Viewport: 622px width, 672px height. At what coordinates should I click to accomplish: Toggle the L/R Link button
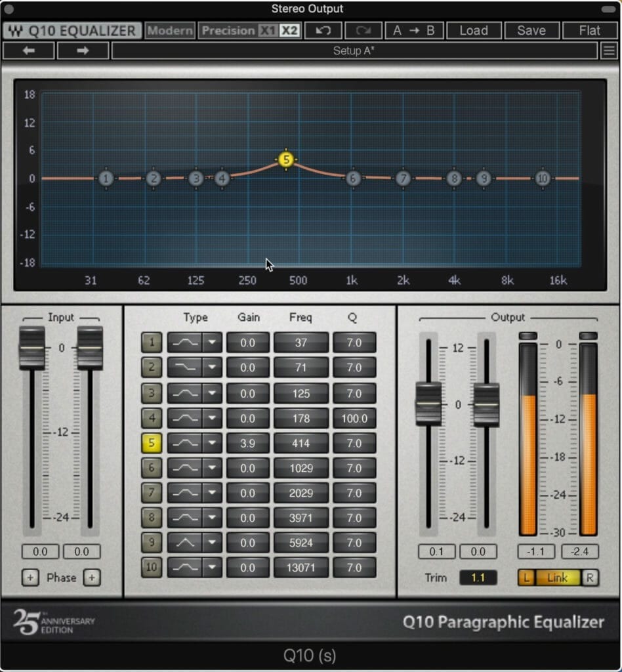[x=557, y=577]
